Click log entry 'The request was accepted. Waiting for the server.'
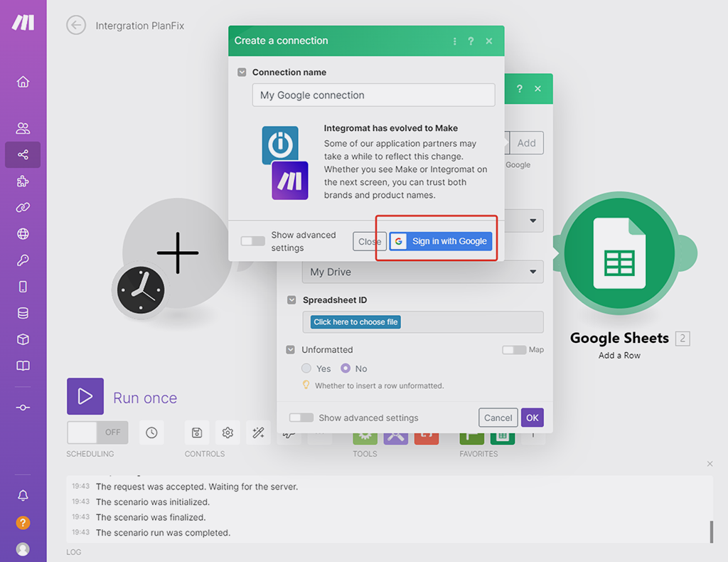728x562 pixels. coord(197,487)
